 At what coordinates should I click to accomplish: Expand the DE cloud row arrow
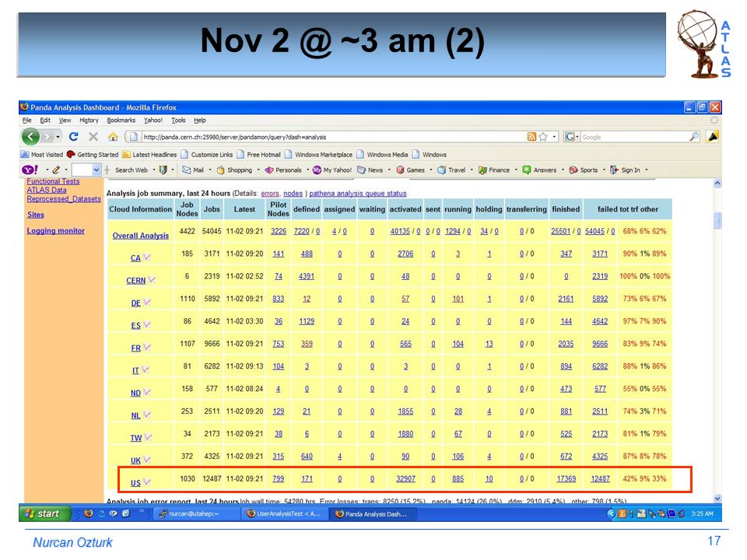tap(147, 302)
